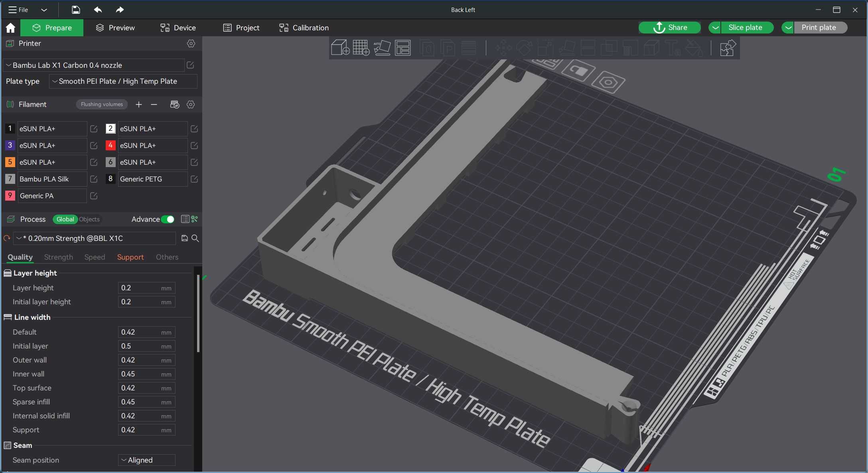Screen dimensions: 868x473
Task: Click filament 9 pink color swatch
Action: (x=10, y=195)
